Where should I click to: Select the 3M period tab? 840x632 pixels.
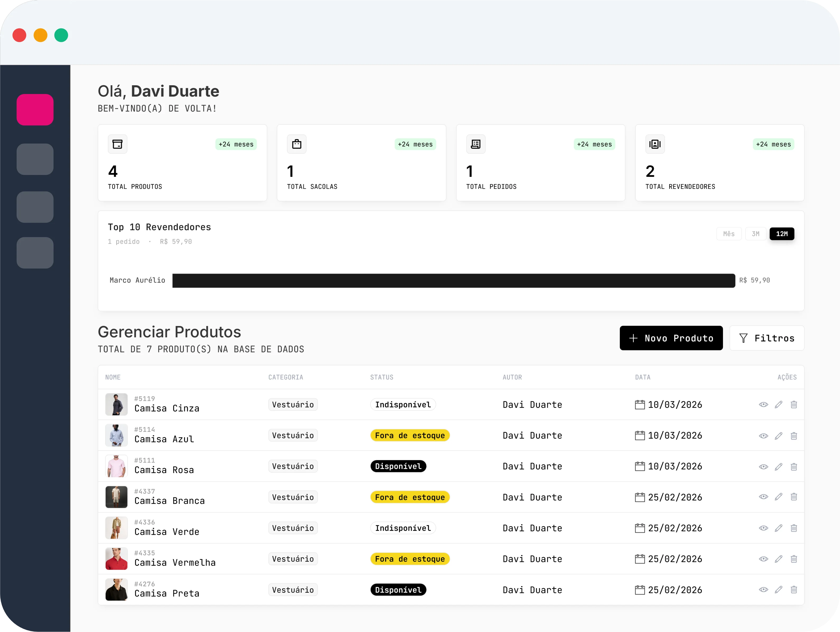[755, 234]
